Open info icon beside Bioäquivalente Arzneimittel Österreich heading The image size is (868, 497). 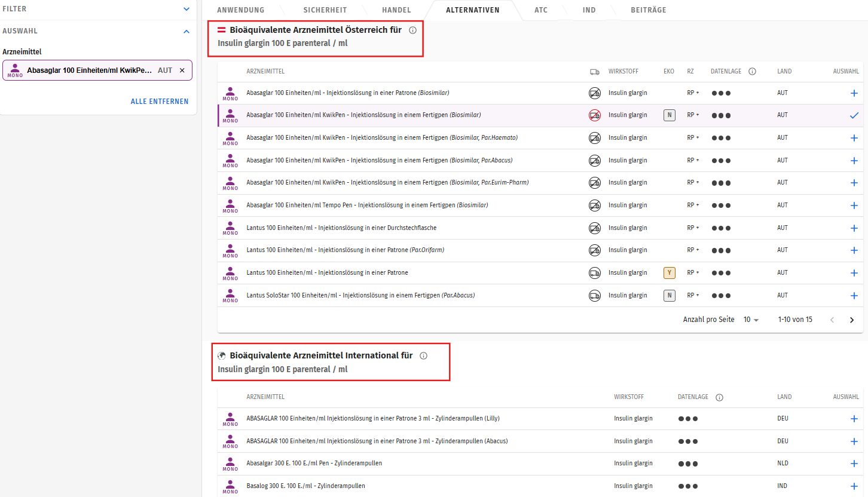click(412, 30)
